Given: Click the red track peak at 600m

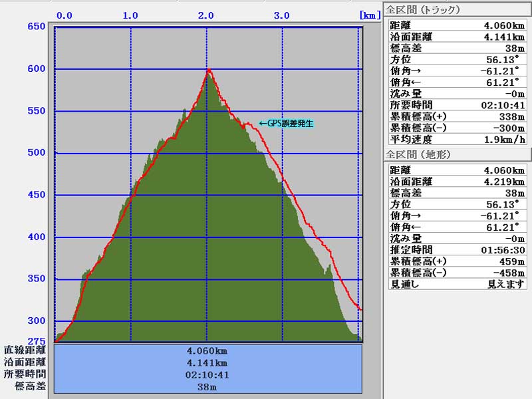Looking at the screenshot, I should coord(209,69).
